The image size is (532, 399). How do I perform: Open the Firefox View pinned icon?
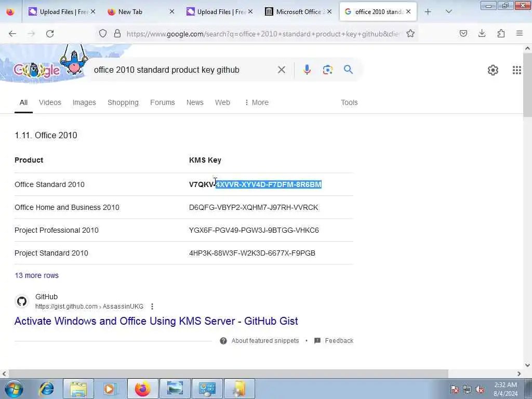10,12
